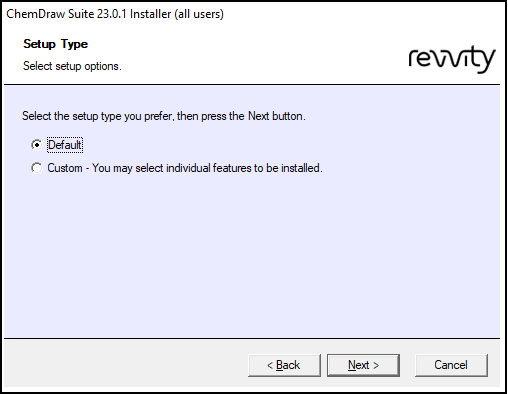
Task: Click the revvity logo
Action: [452, 59]
